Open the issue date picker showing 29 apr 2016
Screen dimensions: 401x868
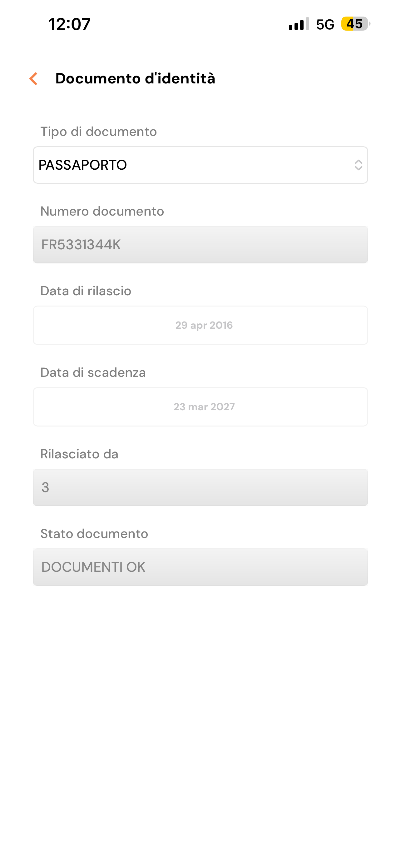point(200,325)
